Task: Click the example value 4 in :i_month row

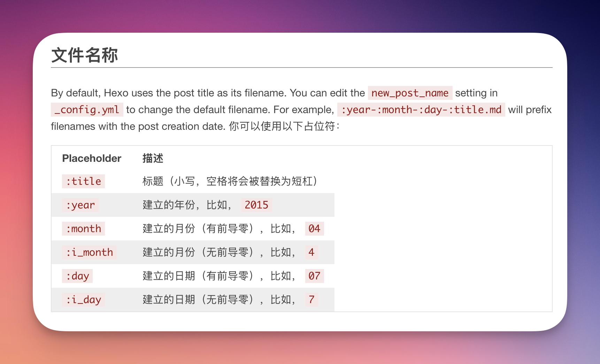Action: point(311,252)
